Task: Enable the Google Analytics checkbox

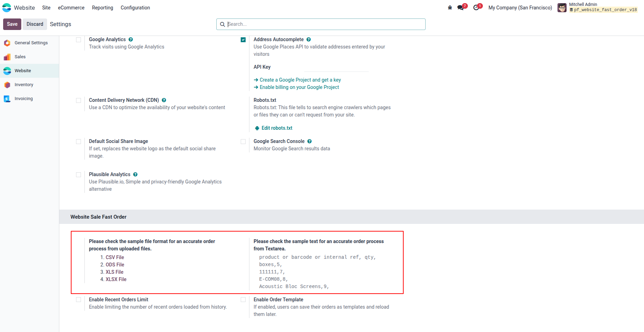Action: [x=78, y=40]
